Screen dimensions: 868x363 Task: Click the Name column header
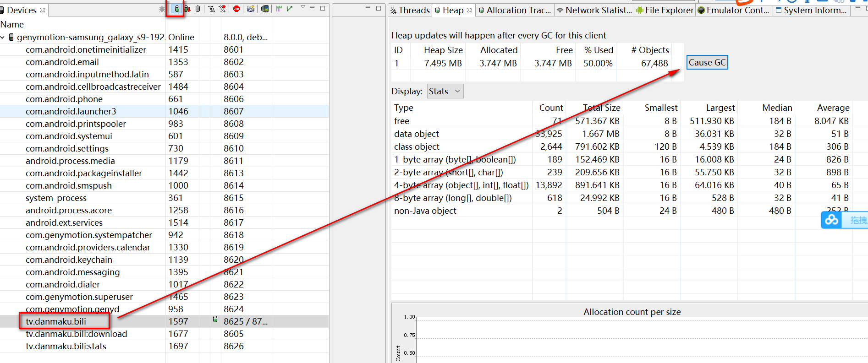pos(12,24)
